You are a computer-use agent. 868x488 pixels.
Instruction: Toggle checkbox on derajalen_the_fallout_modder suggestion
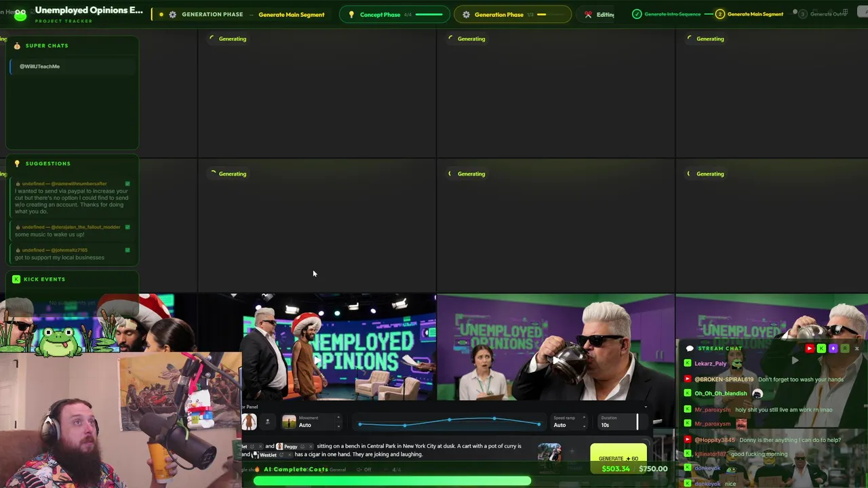(127, 227)
